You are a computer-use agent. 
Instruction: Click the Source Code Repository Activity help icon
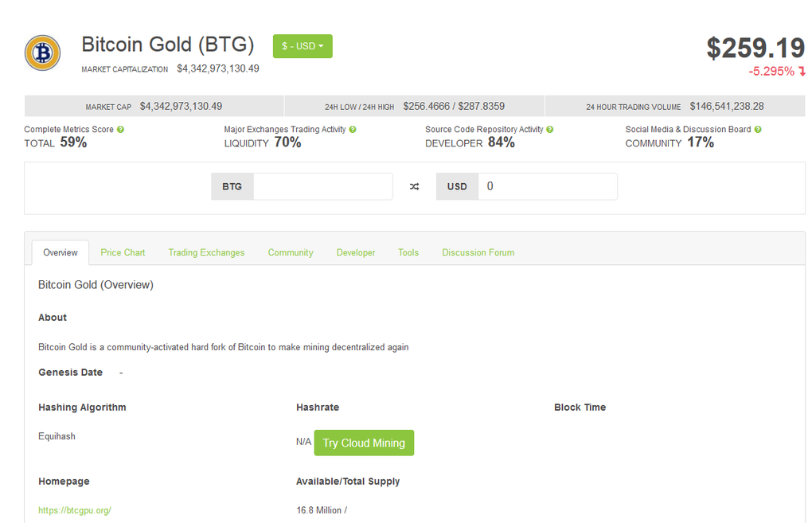coord(552,129)
